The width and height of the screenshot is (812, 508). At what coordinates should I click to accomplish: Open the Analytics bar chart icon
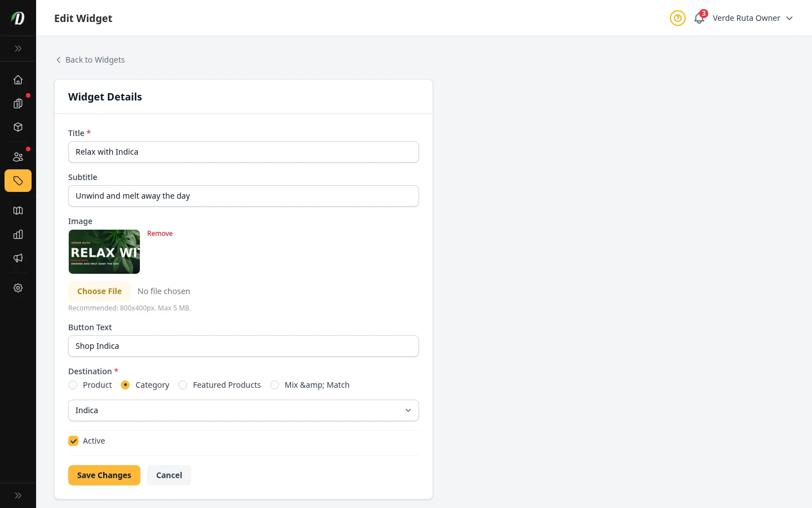pos(18,234)
